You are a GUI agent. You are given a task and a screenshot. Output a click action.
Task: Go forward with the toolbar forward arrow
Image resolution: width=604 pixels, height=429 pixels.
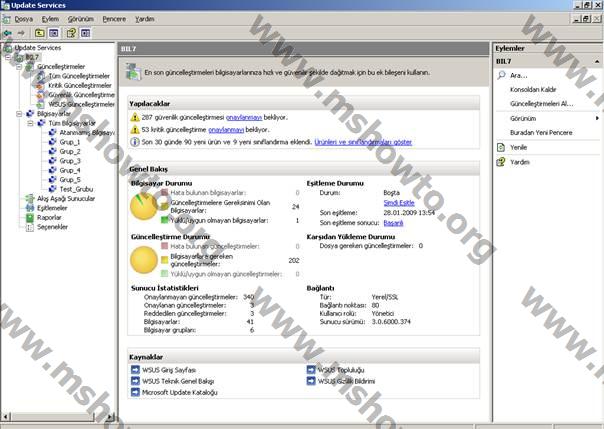tap(21, 33)
